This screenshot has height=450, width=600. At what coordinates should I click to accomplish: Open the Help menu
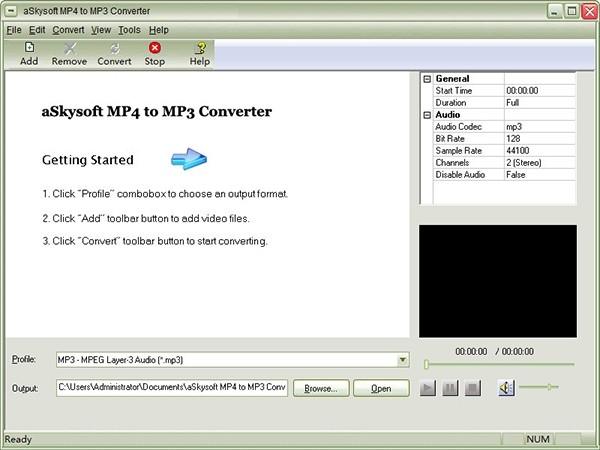pyautogui.click(x=159, y=30)
